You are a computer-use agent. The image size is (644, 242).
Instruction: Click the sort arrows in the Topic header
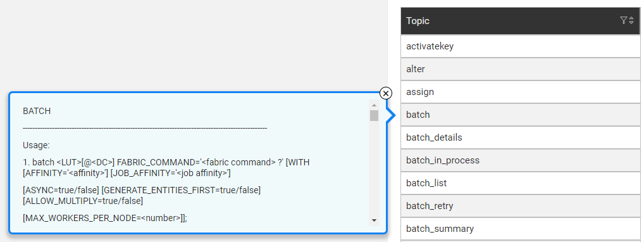[631, 20]
